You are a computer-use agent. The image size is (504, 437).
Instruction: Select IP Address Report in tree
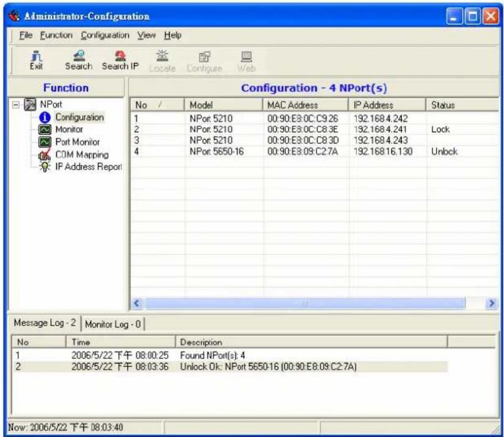pyautogui.click(x=88, y=166)
